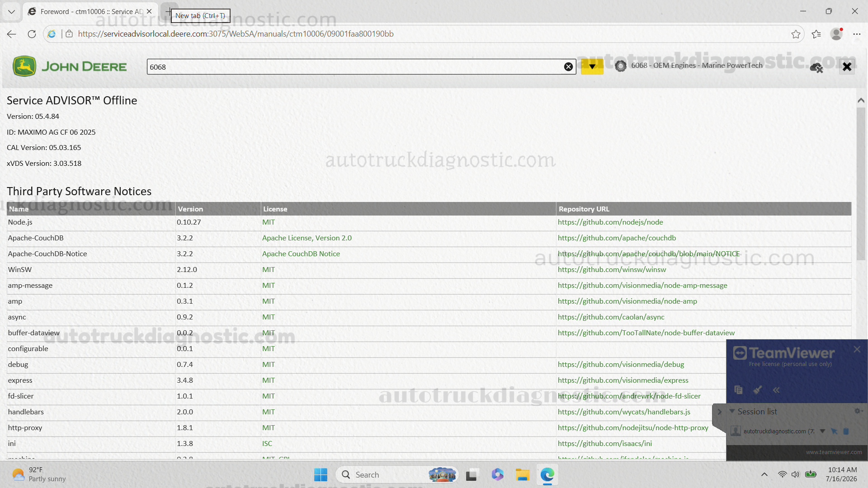Open the nodejs/node repository URL
Viewport: 868px width, 488px height.
(x=610, y=222)
